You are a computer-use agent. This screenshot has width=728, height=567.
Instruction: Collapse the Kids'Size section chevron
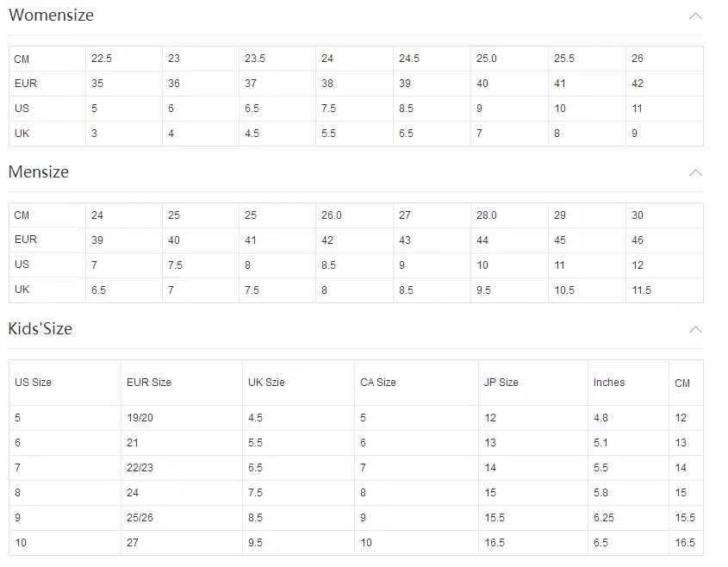pyautogui.click(x=695, y=330)
